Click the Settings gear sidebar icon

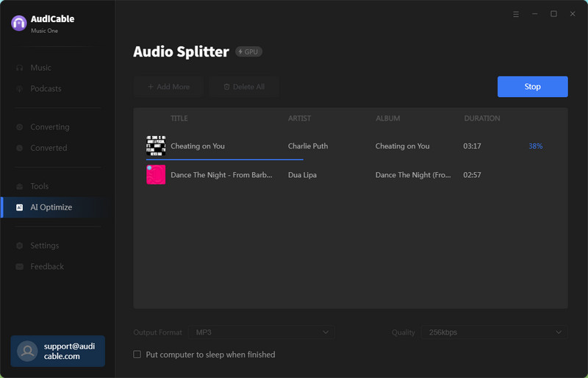coord(20,246)
